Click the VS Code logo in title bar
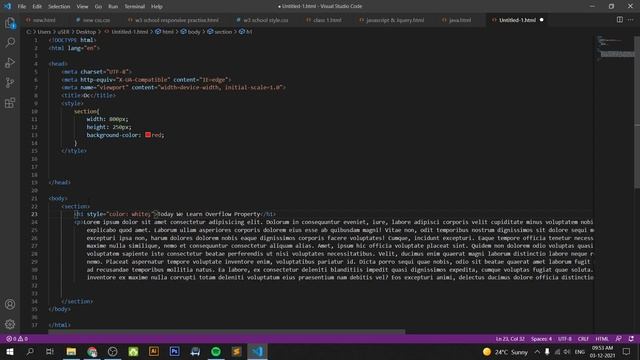This screenshot has height=360, width=640. pos(7,6)
